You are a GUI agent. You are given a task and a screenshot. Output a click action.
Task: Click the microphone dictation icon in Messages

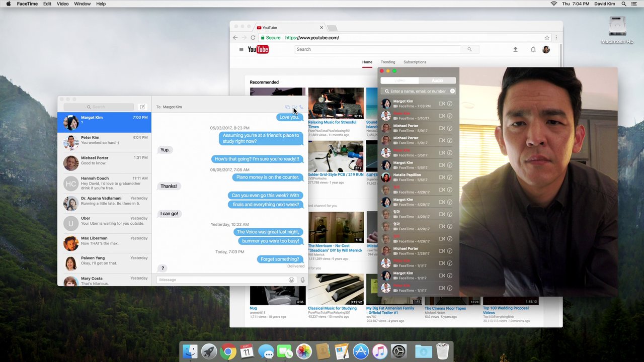(x=302, y=280)
